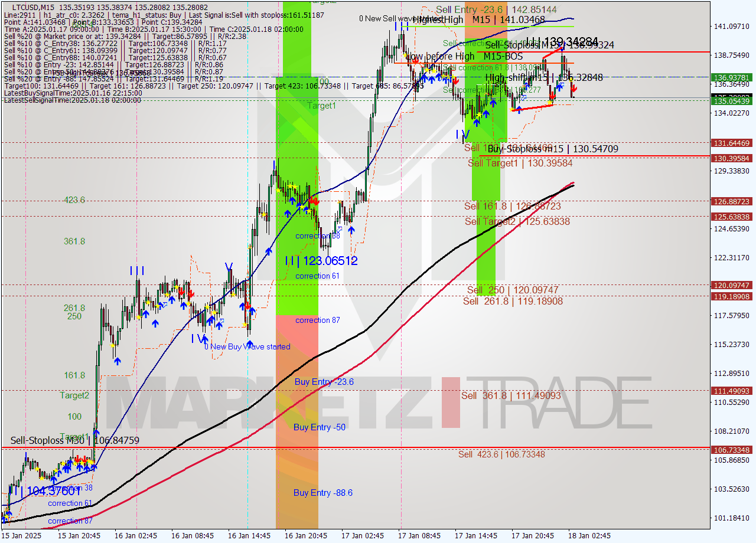This screenshot has height=543, width=756.
Task: Click the 106.73348 red price tag
Action: (x=732, y=450)
